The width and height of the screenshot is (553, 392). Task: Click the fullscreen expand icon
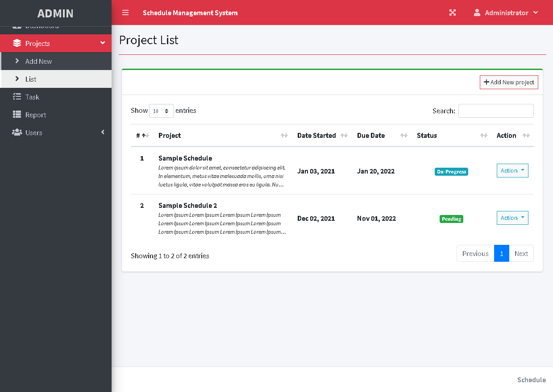click(x=453, y=12)
